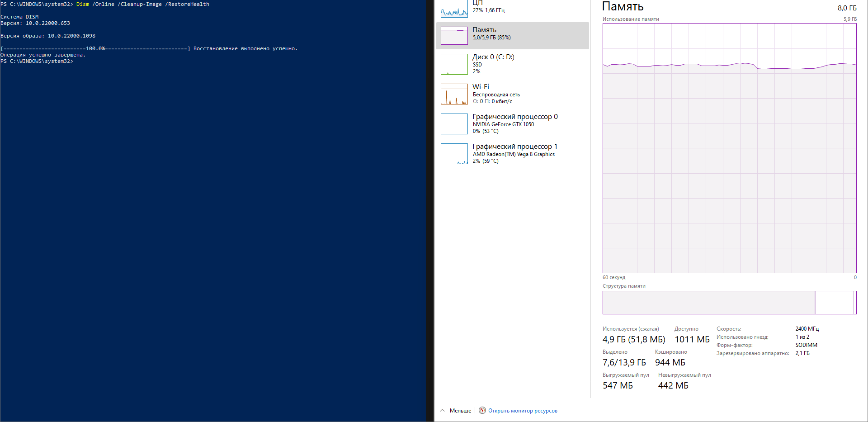This screenshot has width=868, height=422.
Task: Click Открыть монитор ресурсов link
Action: point(523,411)
